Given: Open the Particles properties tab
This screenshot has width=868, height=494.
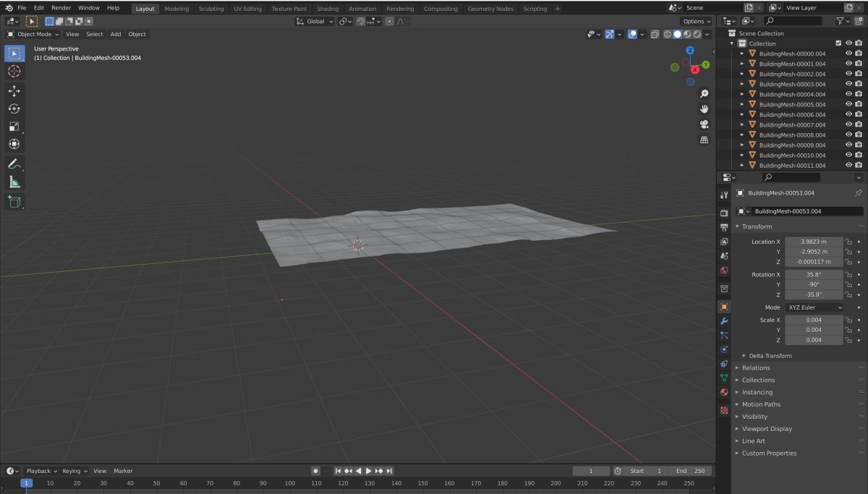Looking at the screenshot, I should (x=724, y=335).
